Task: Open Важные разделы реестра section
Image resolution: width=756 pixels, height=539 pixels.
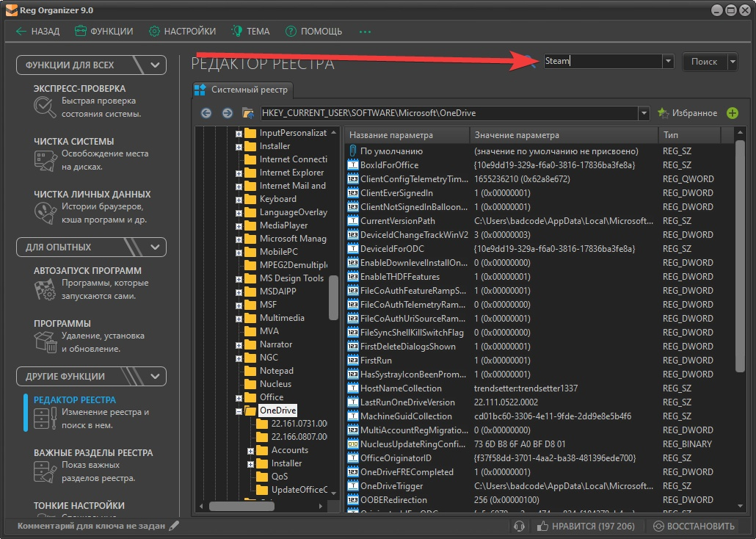Action: (x=93, y=465)
